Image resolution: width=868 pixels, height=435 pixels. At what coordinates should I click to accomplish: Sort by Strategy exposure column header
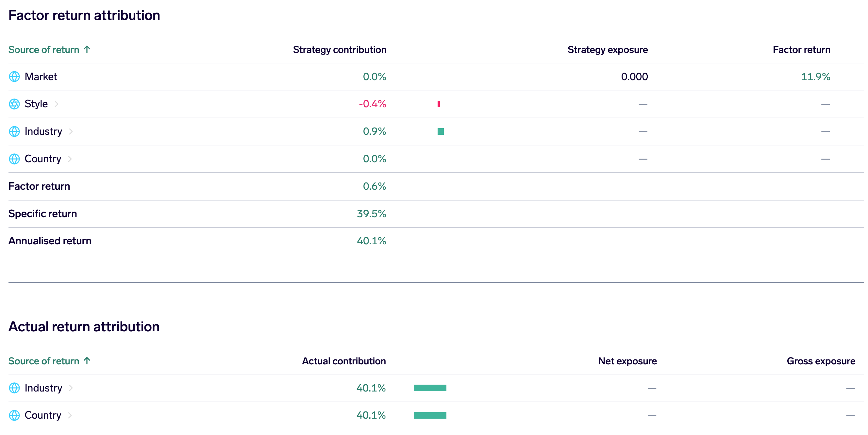click(607, 50)
